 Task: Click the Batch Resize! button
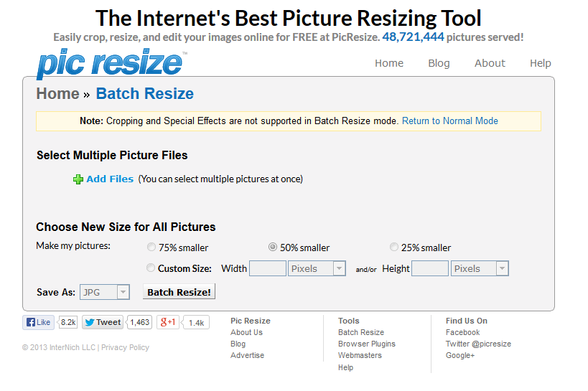[179, 292]
